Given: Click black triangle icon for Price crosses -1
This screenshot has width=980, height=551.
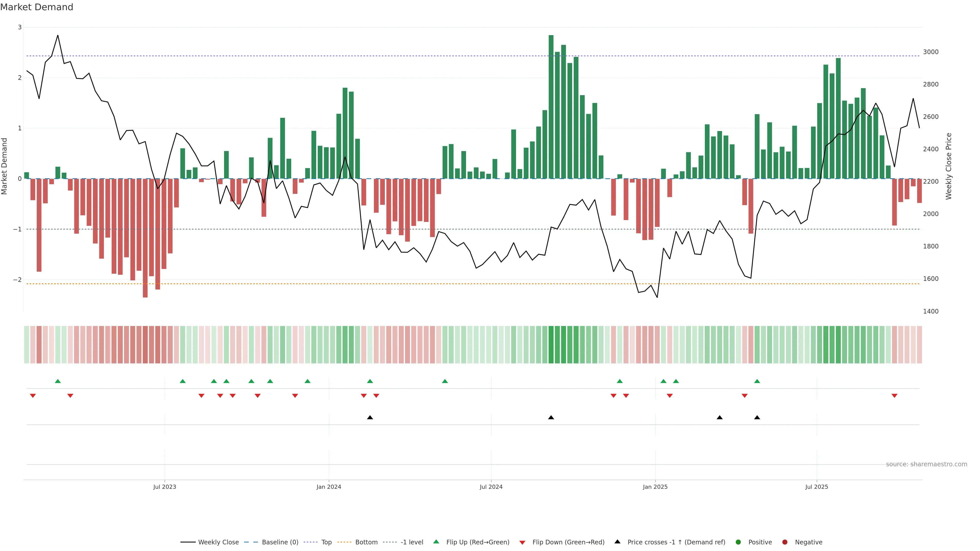Looking at the screenshot, I should pyautogui.click(x=617, y=542).
